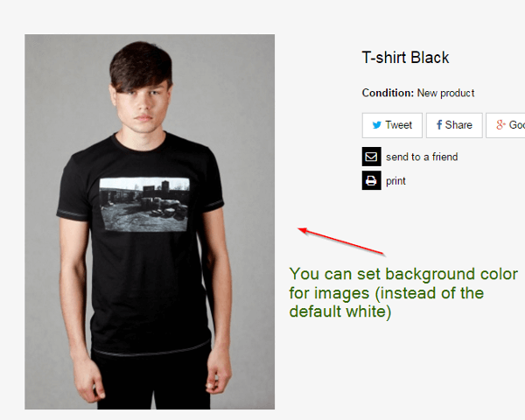Image resolution: width=525 pixels, height=420 pixels.
Task: Click the Facebook f icon
Action: click(x=439, y=125)
